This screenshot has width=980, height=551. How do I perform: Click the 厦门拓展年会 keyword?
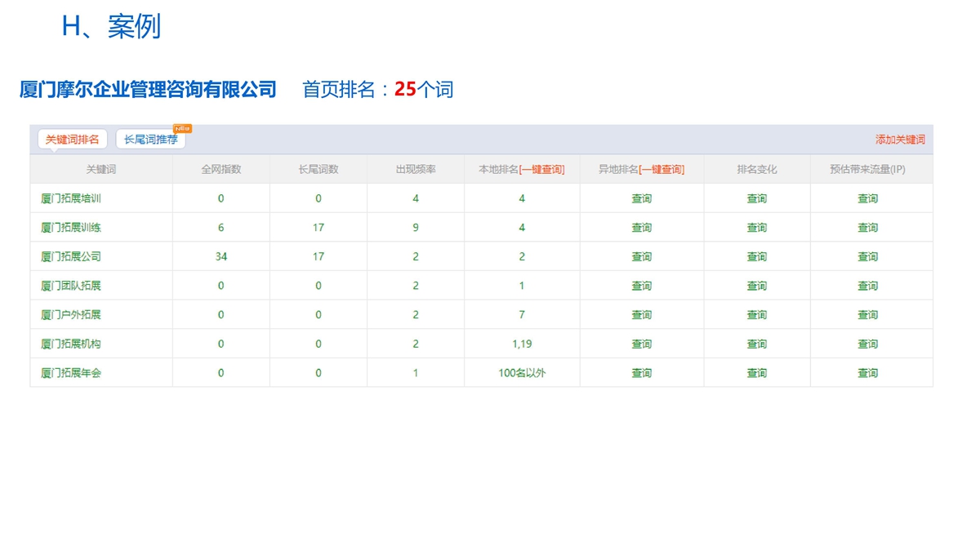(x=71, y=373)
